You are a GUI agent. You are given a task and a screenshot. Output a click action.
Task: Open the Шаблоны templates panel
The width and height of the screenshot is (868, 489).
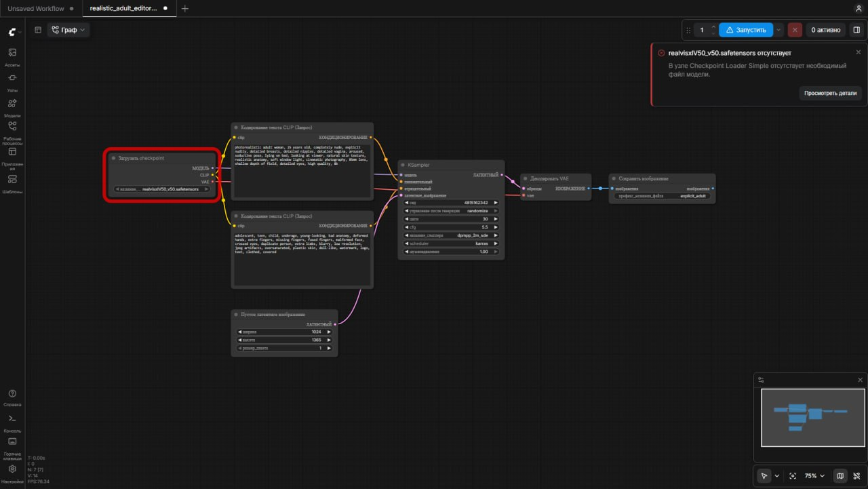click(12, 184)
